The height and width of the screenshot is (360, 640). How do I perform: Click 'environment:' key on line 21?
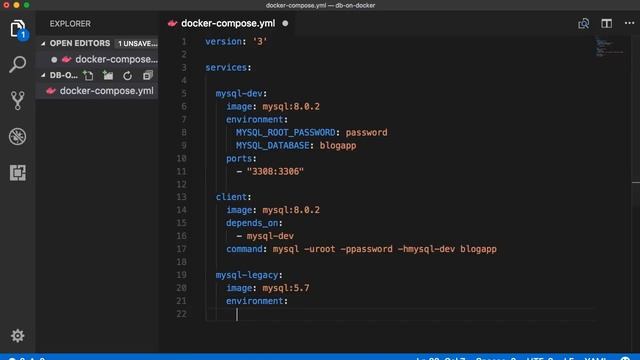pos(257,301)
